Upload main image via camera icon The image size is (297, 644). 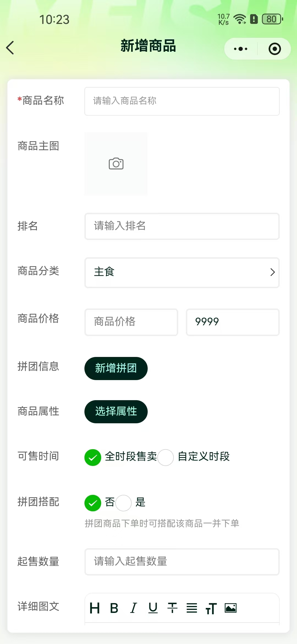pyautogui.click(x=116, y=164)
